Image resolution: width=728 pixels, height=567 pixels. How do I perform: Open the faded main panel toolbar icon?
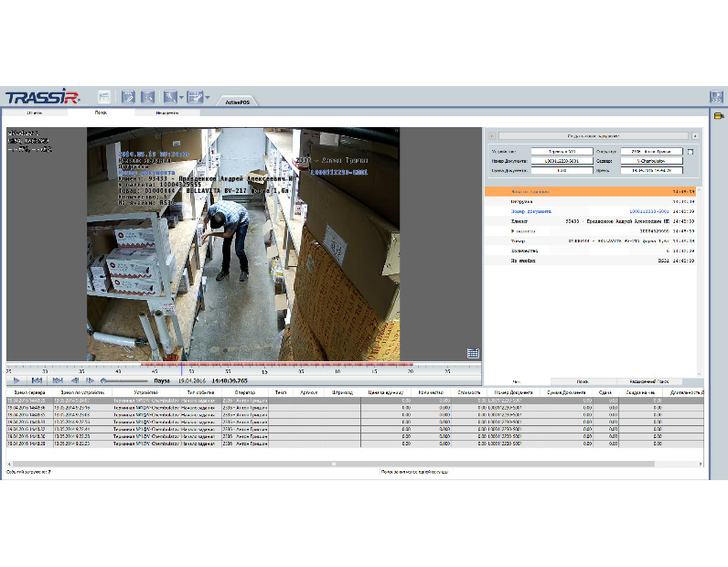pyautogui.click(x=104, y=97)
